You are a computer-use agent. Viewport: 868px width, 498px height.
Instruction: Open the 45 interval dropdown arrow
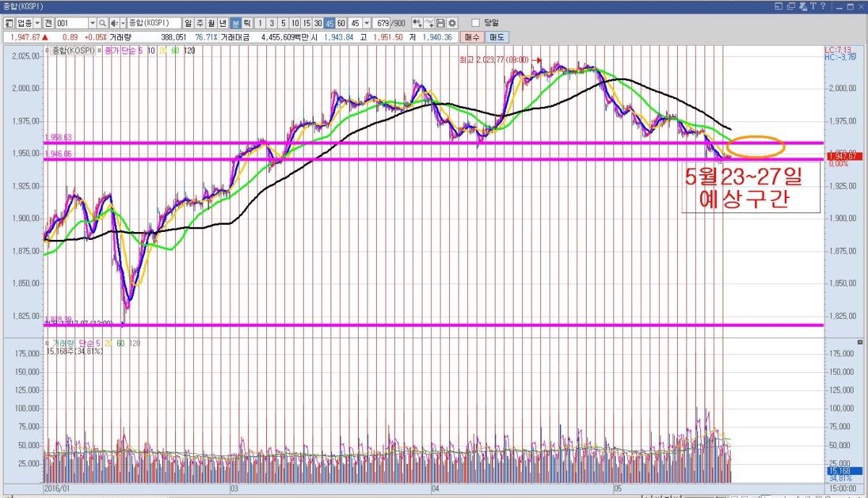pos(367,23)
